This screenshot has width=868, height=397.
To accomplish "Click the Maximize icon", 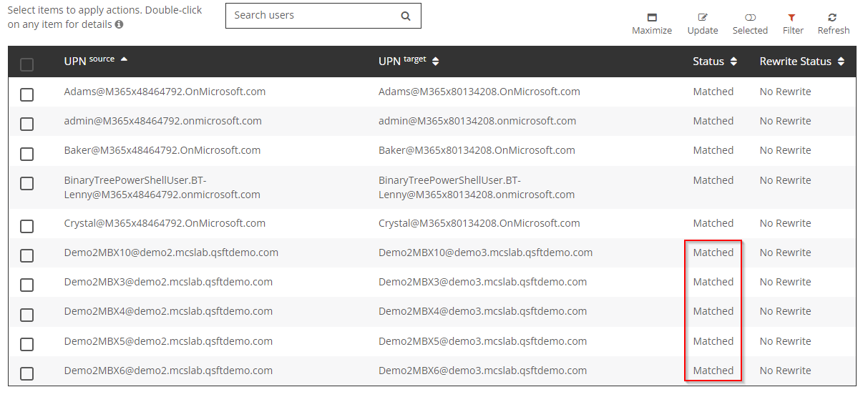I will (651, 18).
